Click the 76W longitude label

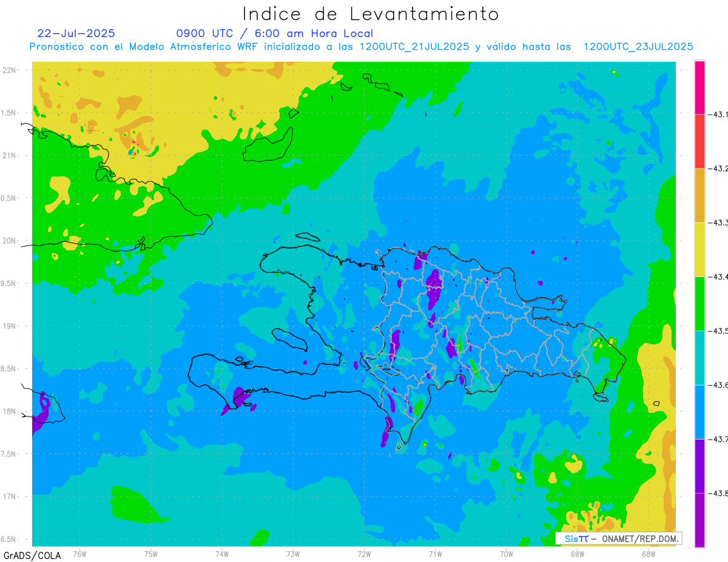[79, 555]
